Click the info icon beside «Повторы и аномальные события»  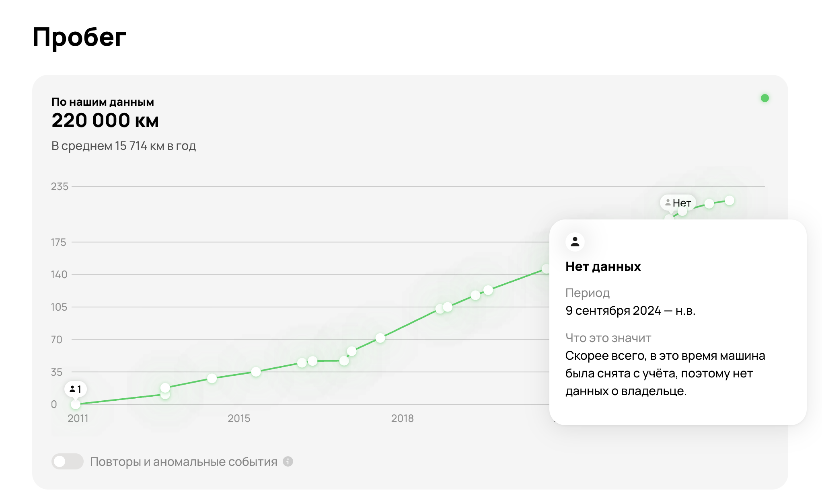288,461
